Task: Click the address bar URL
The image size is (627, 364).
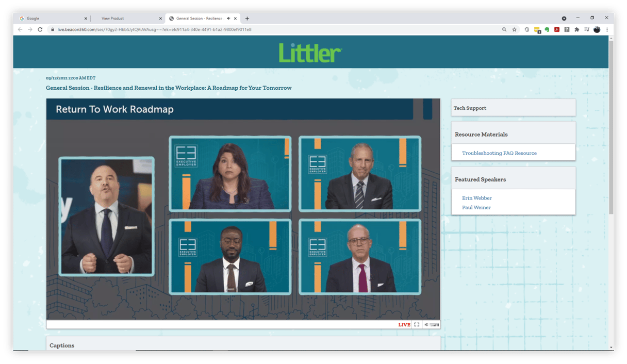Action: 154,29
